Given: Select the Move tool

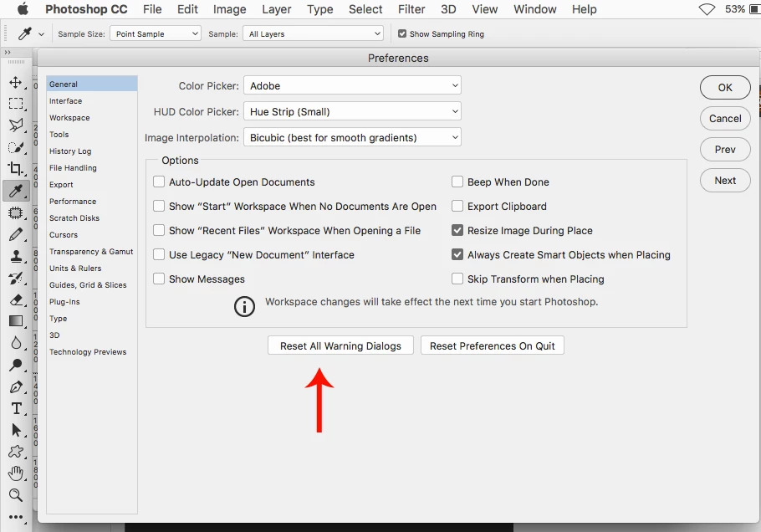Looking at the screenshot, I should point(16,82).
